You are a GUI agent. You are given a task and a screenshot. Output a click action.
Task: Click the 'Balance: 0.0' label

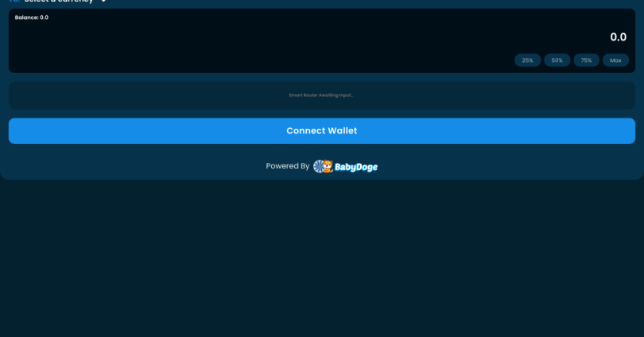click(x=32, y=17)
